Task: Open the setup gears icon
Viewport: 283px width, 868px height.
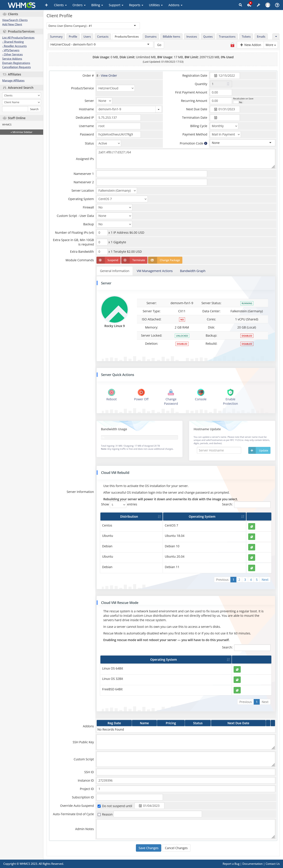Action: (249, 5)
